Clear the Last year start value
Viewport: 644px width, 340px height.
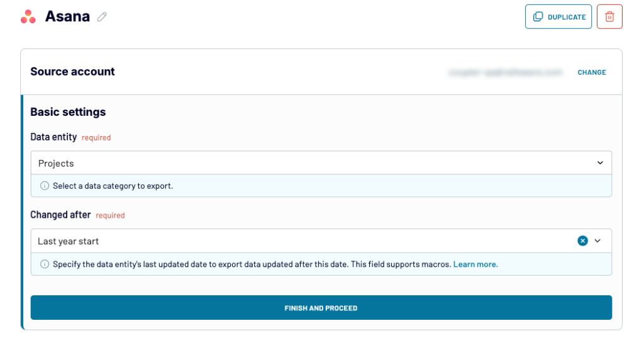582,241
